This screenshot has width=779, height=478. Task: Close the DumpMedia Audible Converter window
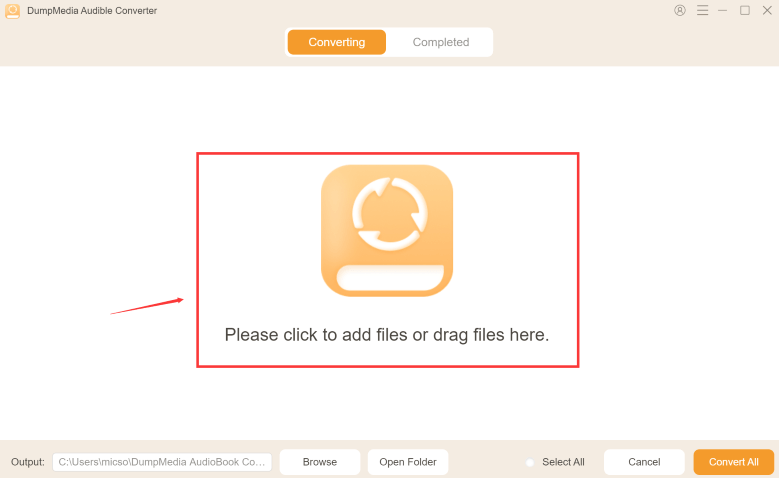pos(767,10)
